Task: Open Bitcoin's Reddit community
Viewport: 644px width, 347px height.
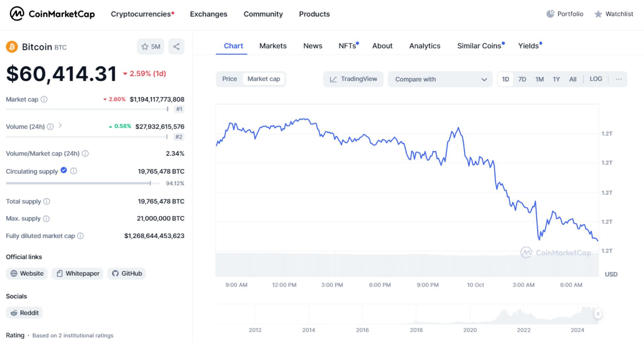Action: 24,313
